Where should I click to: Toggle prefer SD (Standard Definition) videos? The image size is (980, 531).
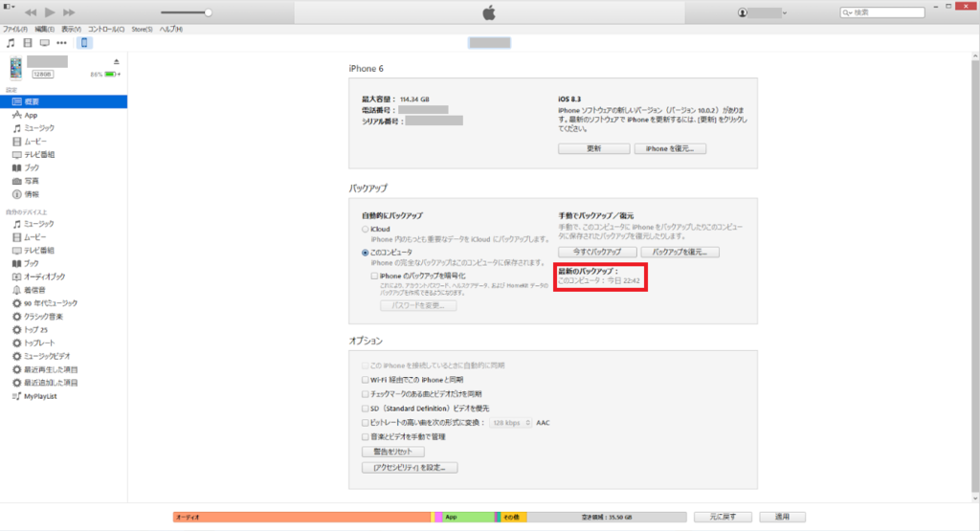click(365, 409)
